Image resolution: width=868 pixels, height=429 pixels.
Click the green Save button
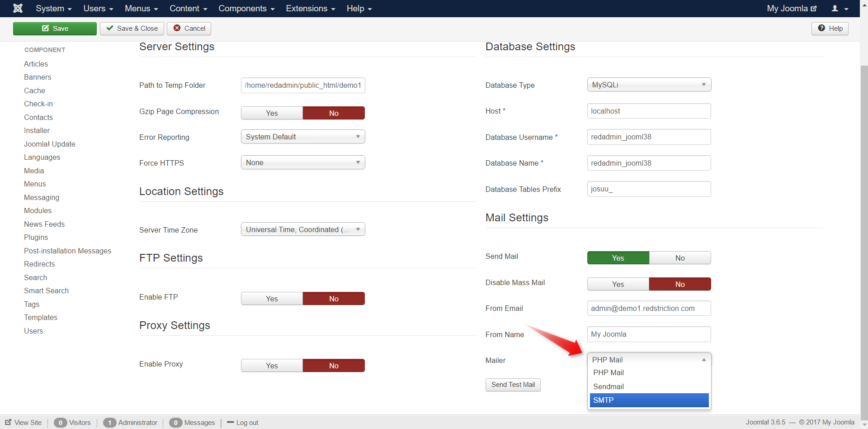click(55, 29)
